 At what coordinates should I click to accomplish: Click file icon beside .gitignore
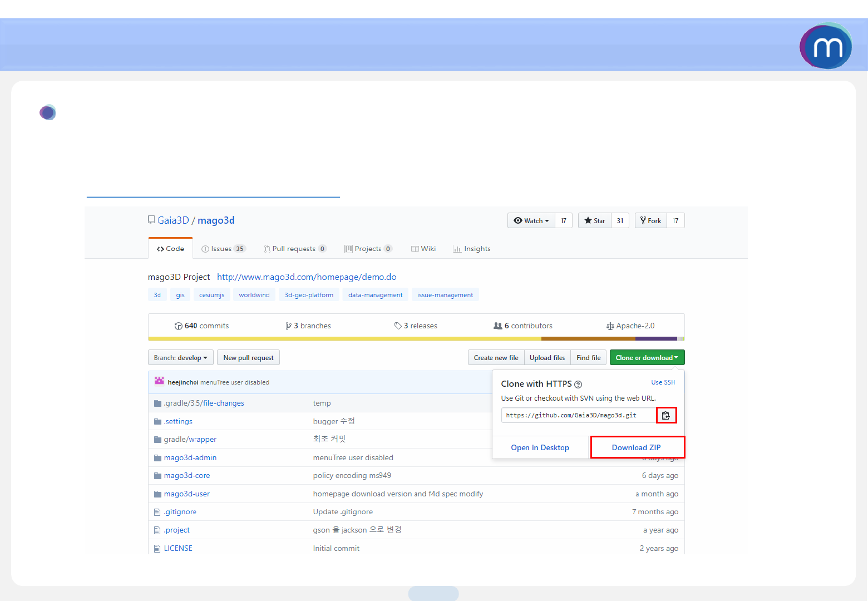click(x=157, y=512)
